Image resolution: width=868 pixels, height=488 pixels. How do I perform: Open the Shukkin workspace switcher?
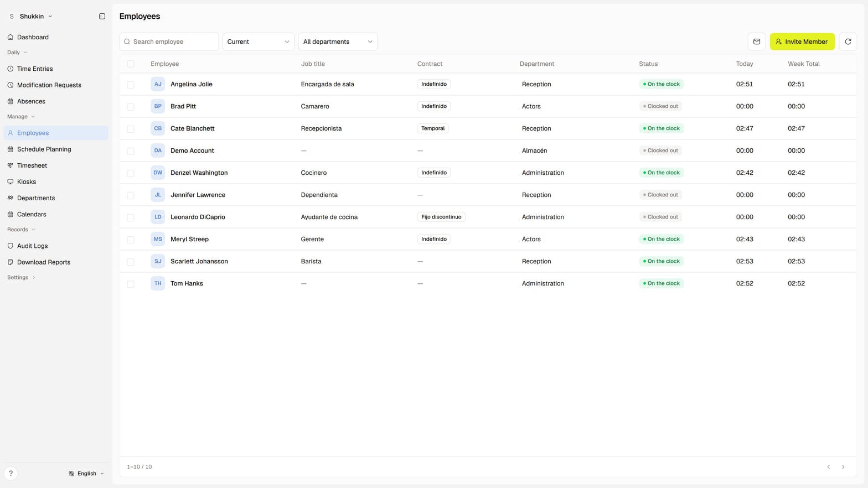pos(31,17)
